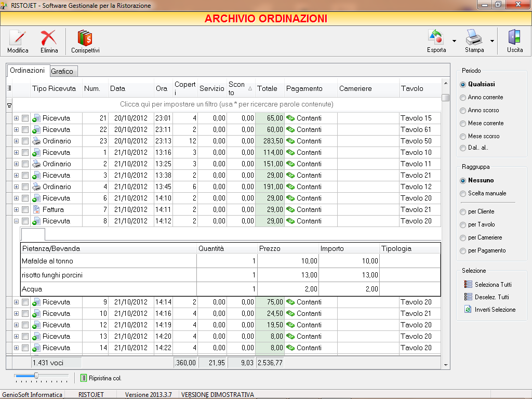
Task: Click the scroll down arrow of the grid
Action: [445, 365]
